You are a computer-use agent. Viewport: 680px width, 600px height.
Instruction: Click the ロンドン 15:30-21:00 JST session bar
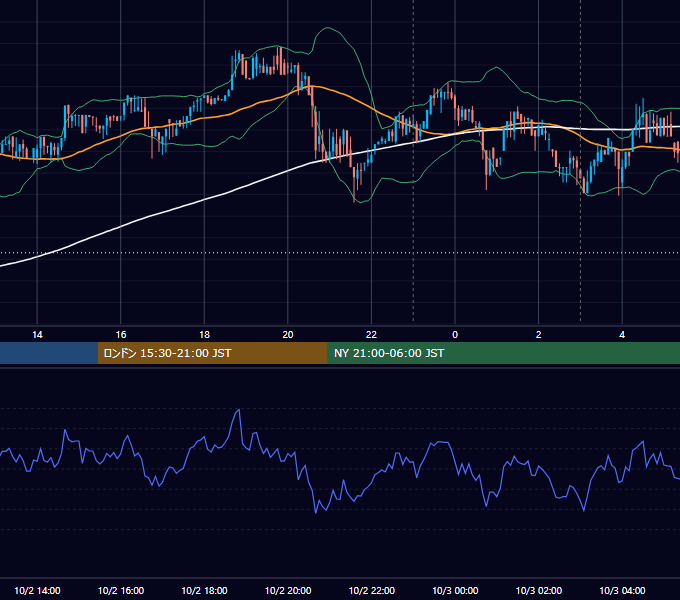[x=212, y=353]
